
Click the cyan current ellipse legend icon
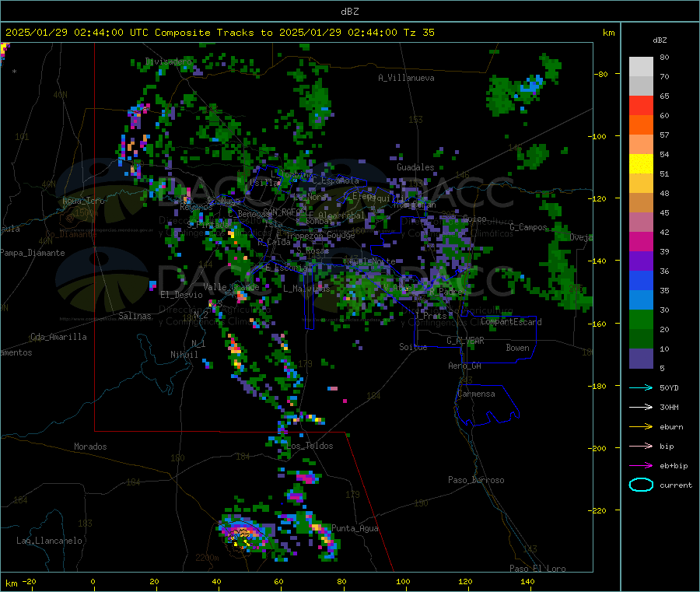[x=641, y=485]
